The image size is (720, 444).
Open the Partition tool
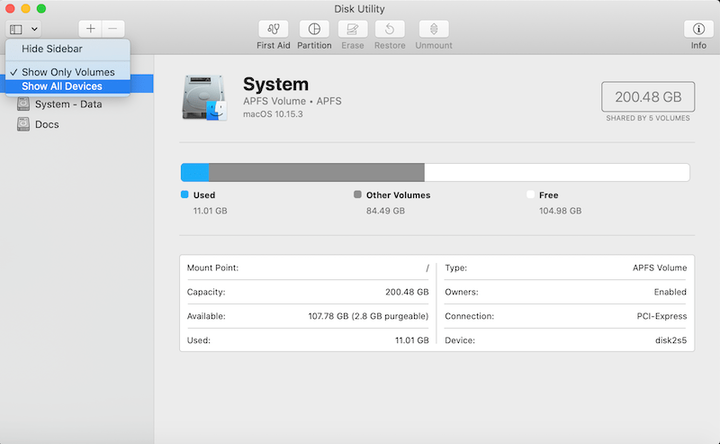314,29
